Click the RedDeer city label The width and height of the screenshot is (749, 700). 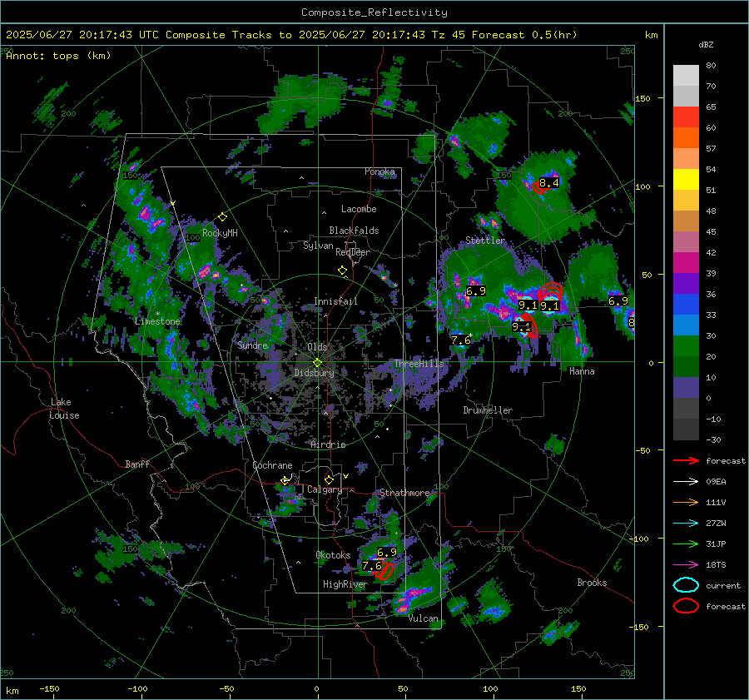point(353,252)
